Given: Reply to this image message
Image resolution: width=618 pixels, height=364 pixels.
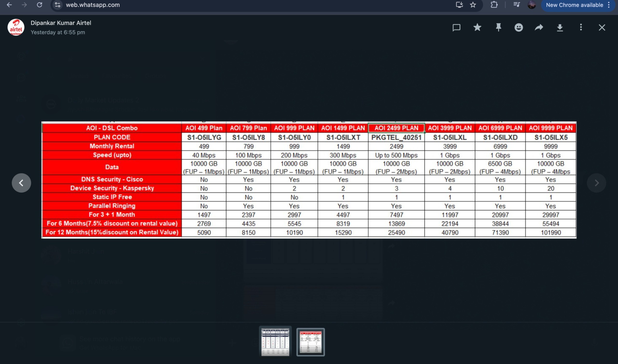Looking at the screenshot, I should [456, 28].
